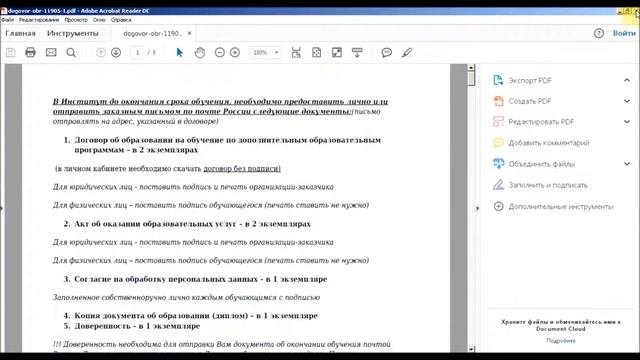Click heading 'Акт об оказании образовательных услуг'

(x=155, y=224)
